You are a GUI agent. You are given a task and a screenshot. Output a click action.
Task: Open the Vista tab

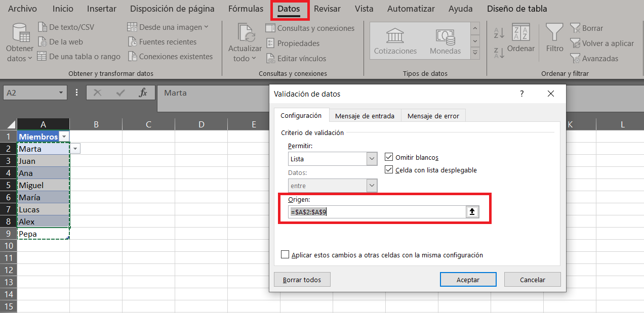pos(364,9)
